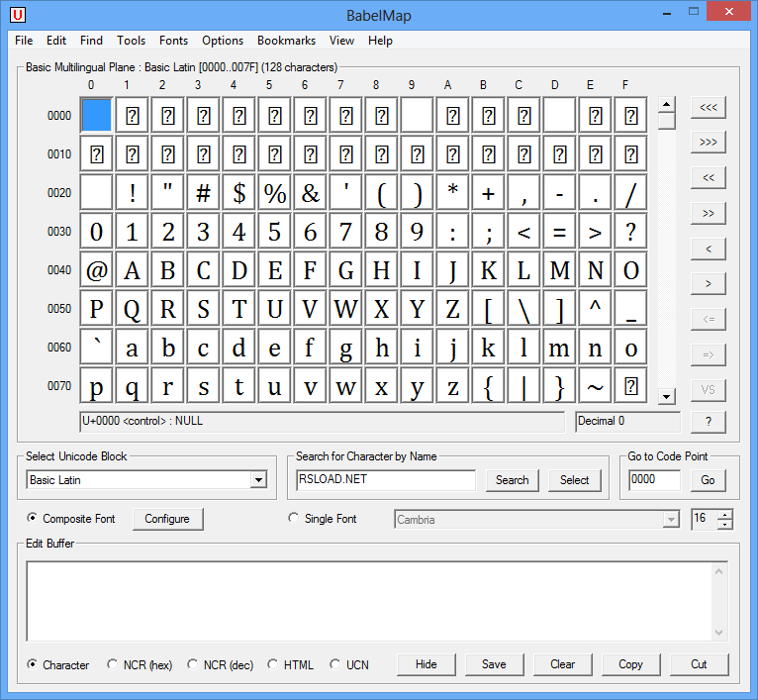The height and width of the screenshot is (700, 758).
Task: Open the Select Unicode Block dropdown
Action: coord(258,480)
